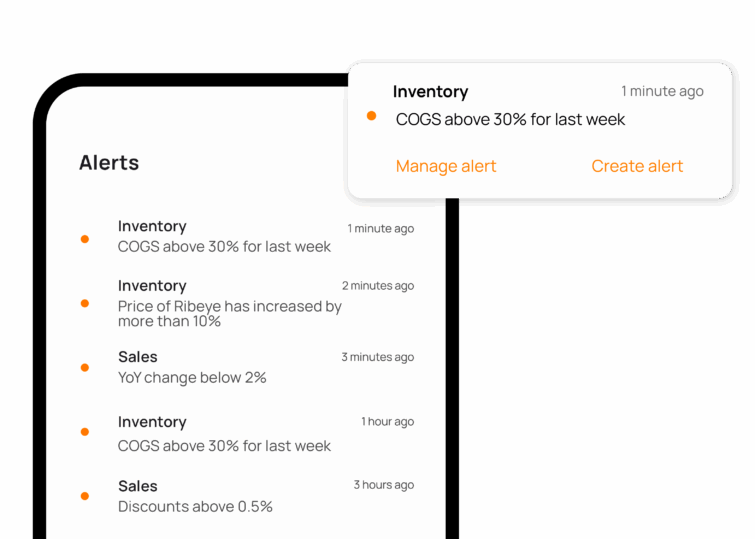Screen dimensions: 755x539
Task: Click the 2 minutes ago timestamp
Action: point(377,286)
